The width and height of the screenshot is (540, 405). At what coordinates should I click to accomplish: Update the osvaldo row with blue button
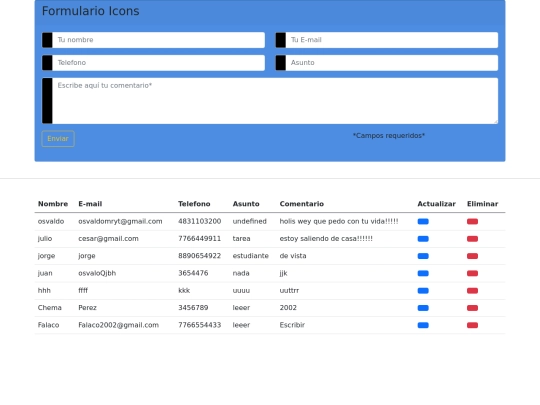tap(423, 221)
